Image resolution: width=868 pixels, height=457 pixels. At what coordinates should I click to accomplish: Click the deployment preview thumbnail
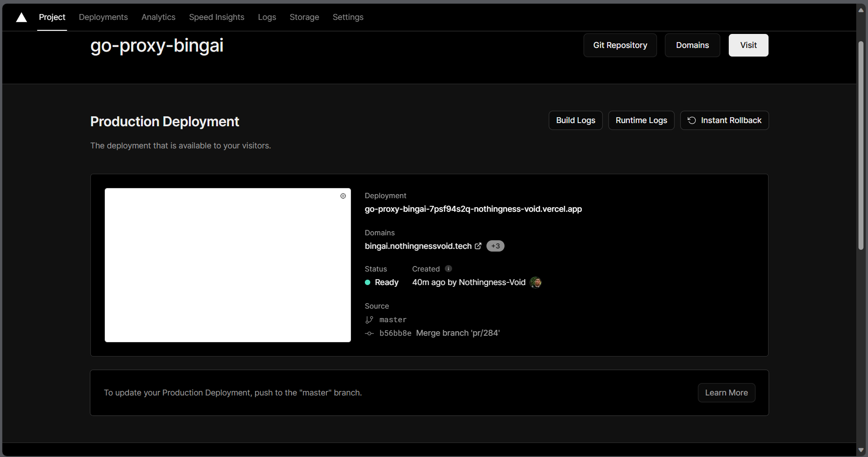(228, 265)
